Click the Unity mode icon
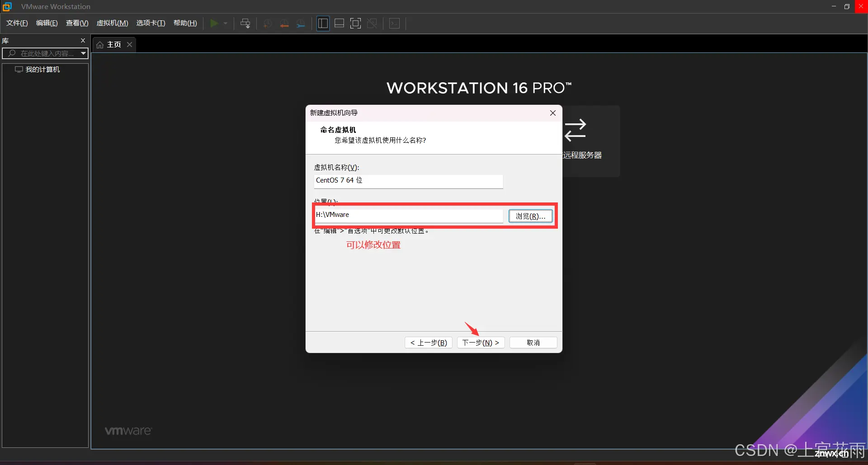Screen dimensions: 868x465 372,23
